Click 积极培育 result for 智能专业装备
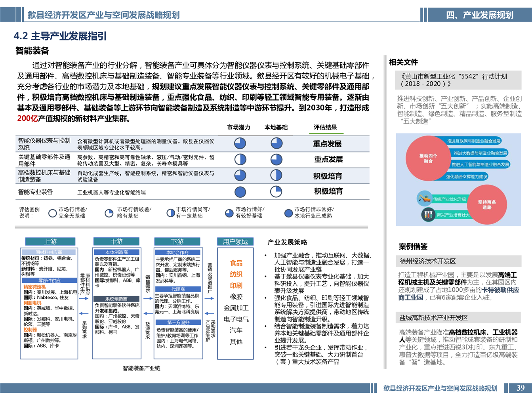The width and height of the screenshot is (532, 399). pos(328,191)
